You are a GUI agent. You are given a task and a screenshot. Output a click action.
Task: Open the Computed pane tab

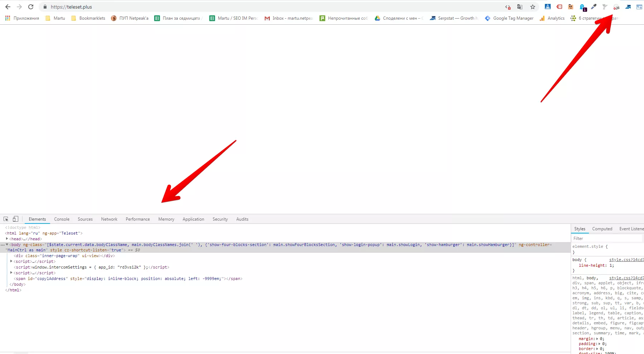click(x=602, y=229)
